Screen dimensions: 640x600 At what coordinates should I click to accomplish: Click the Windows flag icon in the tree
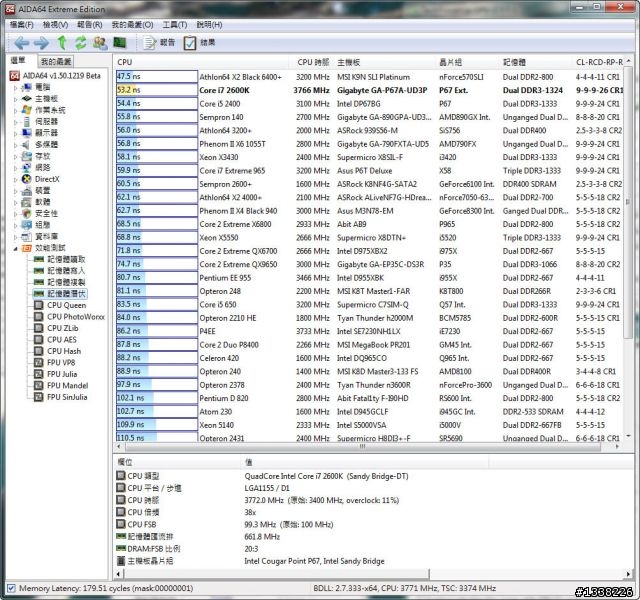[x=27, y=110]
